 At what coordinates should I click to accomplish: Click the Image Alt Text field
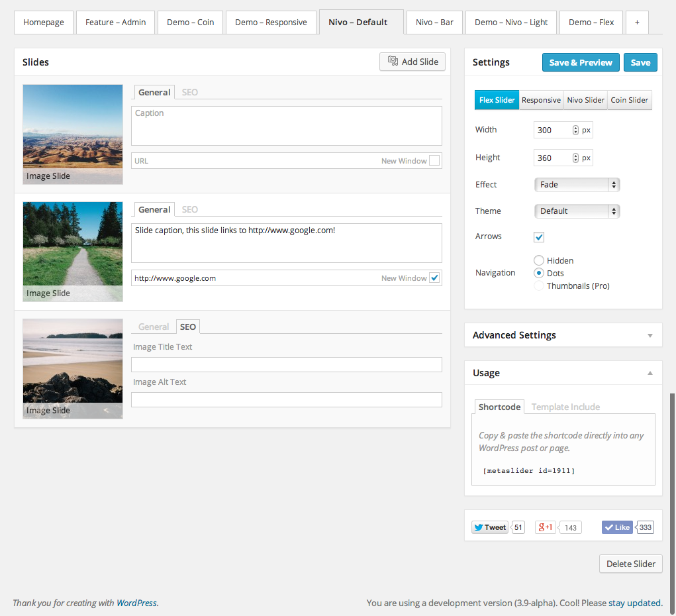click(x=287, y=399)
